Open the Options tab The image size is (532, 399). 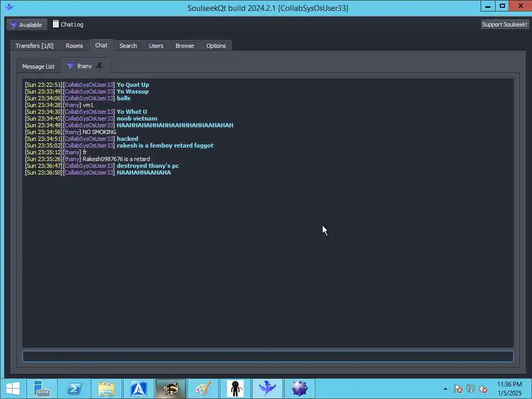pyautogui.click(x=216, y=46)
